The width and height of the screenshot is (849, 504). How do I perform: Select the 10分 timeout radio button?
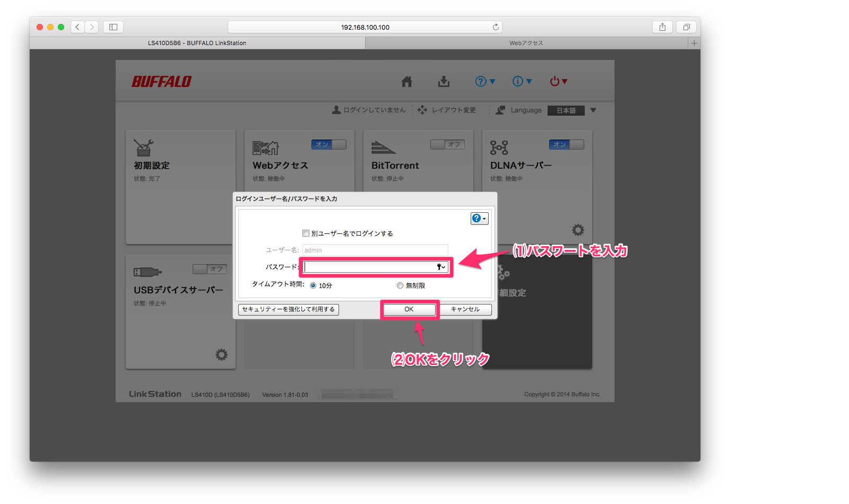[313, 285]
